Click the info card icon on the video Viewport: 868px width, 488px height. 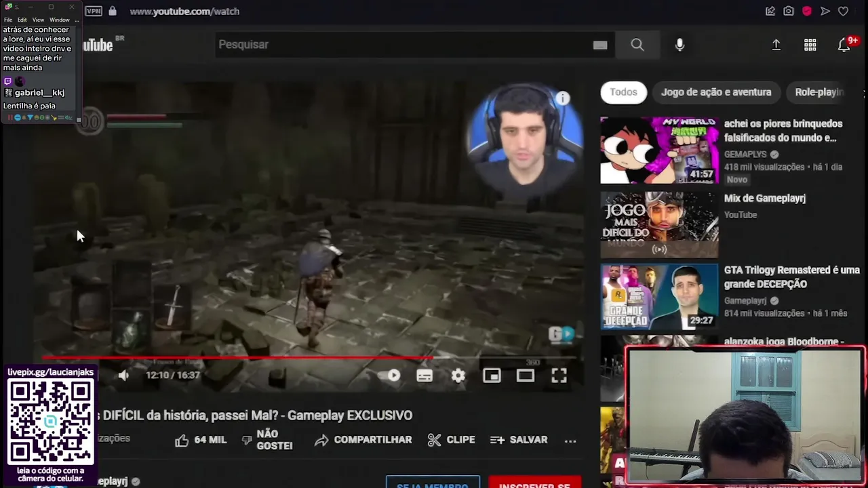coord(562,98)
